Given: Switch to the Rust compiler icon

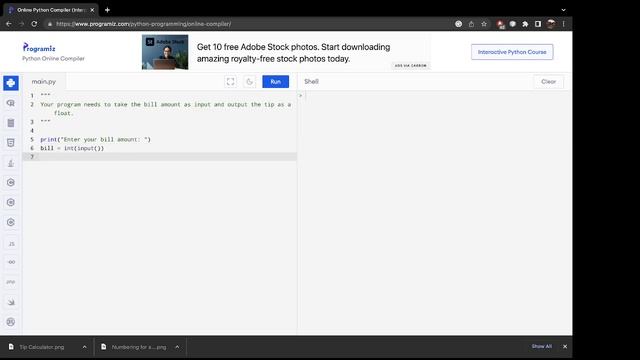Looking at the screenshot, I should click(11, 322).
